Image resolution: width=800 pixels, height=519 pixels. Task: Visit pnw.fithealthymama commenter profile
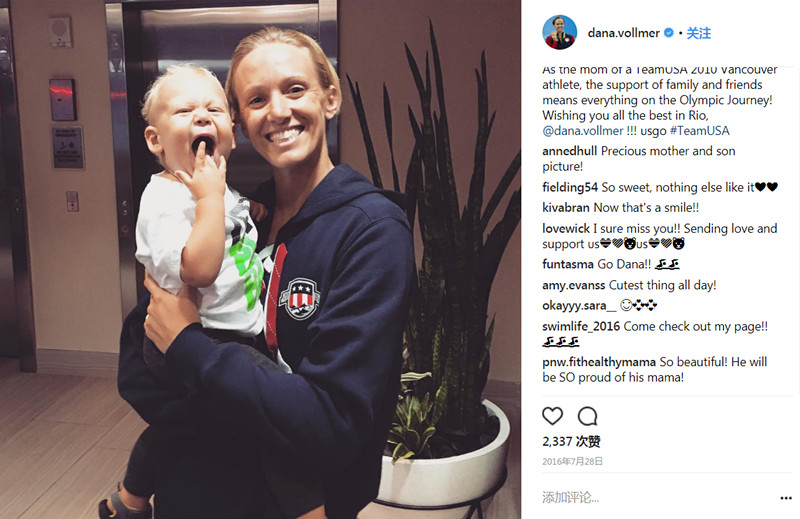click(x=599, y=362)
